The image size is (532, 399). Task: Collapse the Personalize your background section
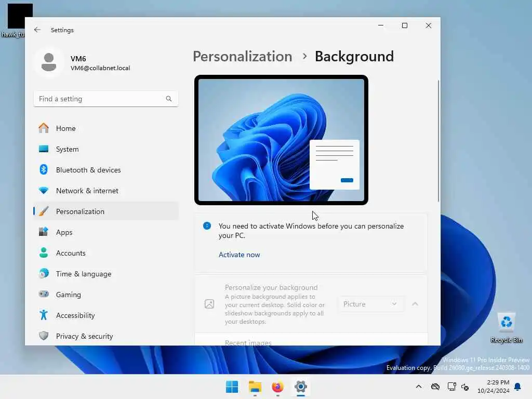tap(415, 304)
